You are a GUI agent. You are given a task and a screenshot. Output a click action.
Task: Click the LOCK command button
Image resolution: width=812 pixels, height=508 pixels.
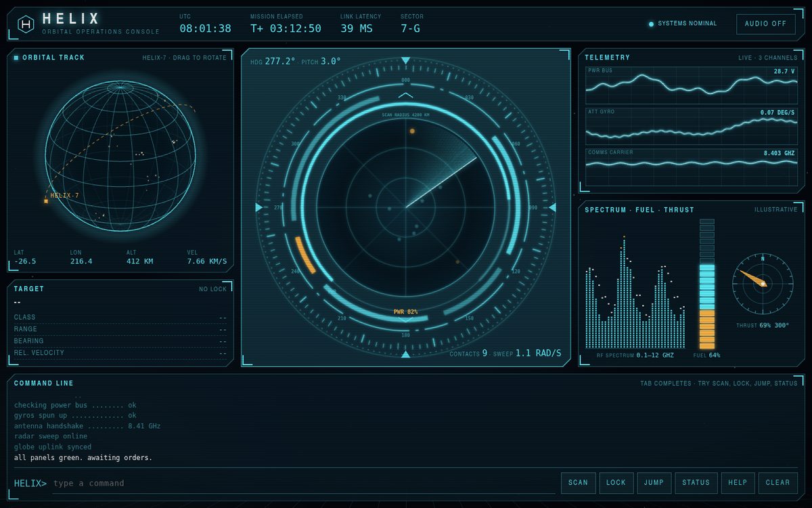(616, 483)
